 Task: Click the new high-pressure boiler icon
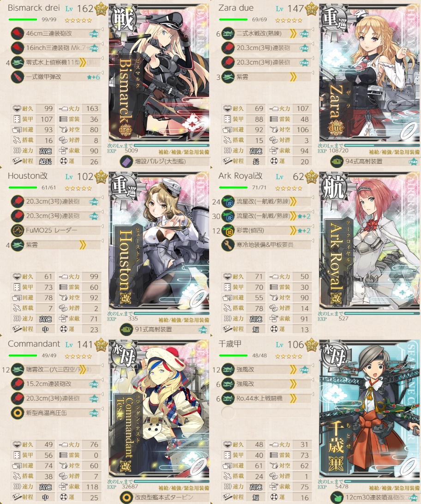pyautogui.click(x=18, y=413)
